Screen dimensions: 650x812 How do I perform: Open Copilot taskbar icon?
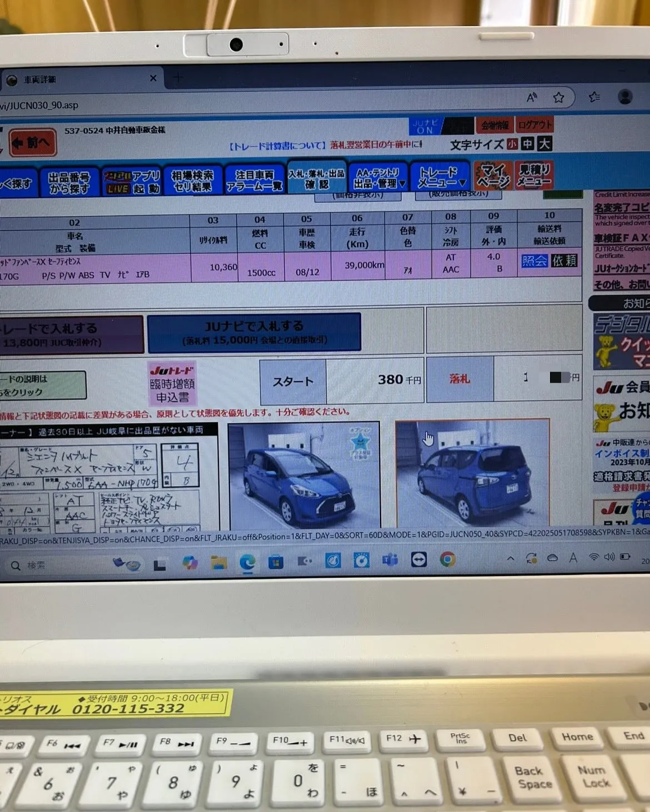click(190, 563)
